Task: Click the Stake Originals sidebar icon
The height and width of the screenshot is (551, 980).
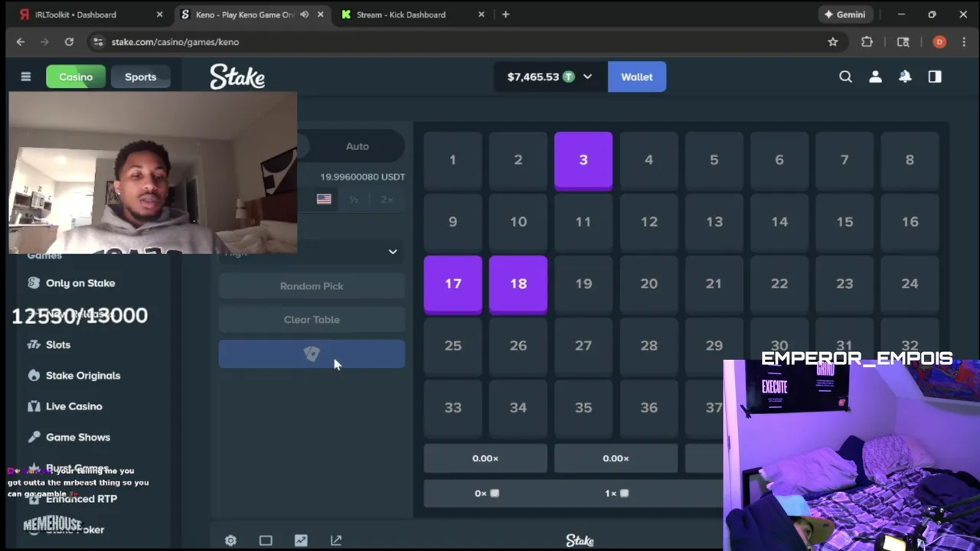Action: [x=34, y=376]
